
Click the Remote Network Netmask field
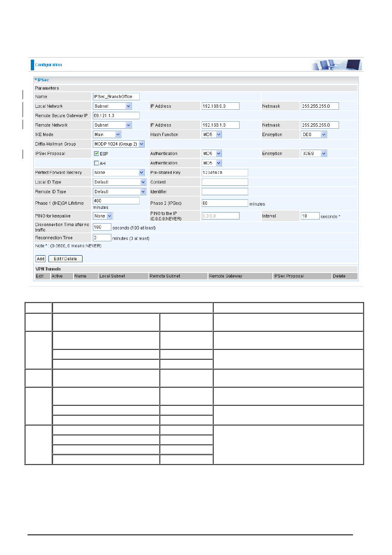click(320, 125)
